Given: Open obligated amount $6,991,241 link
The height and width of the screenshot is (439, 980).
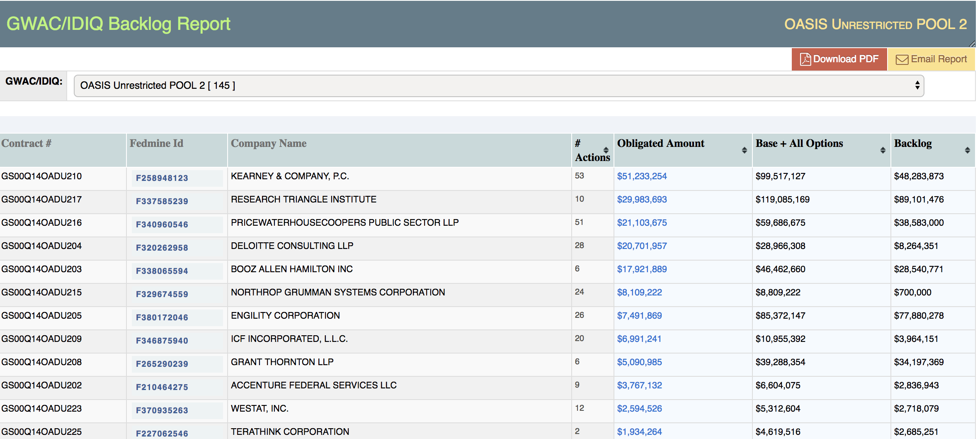Looking at the screenshot, I should 639,339.
